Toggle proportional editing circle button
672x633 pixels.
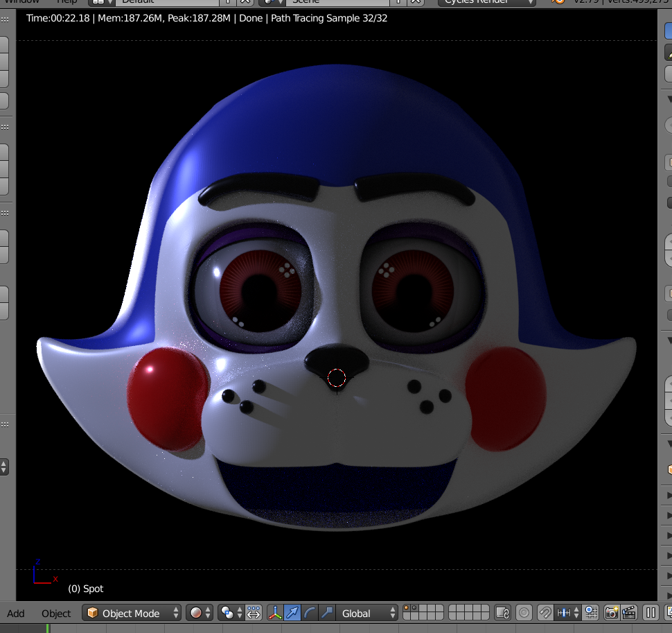click(x=524, y=614)
